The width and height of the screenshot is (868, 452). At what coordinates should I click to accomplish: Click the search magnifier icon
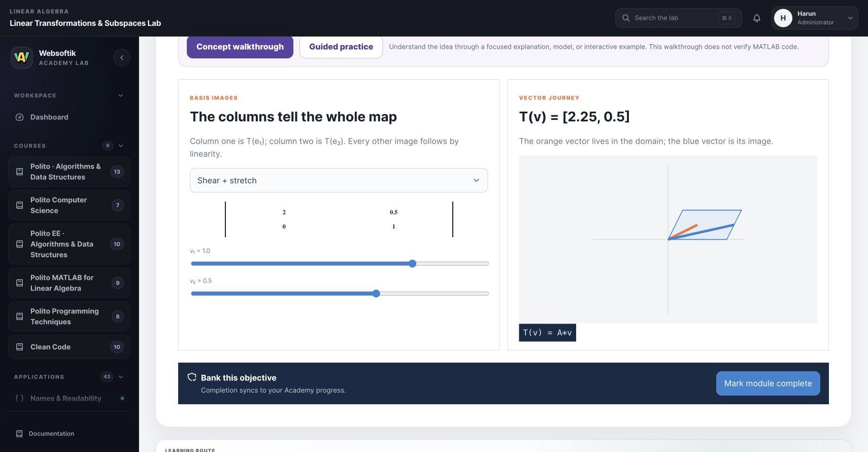(626, 18)
